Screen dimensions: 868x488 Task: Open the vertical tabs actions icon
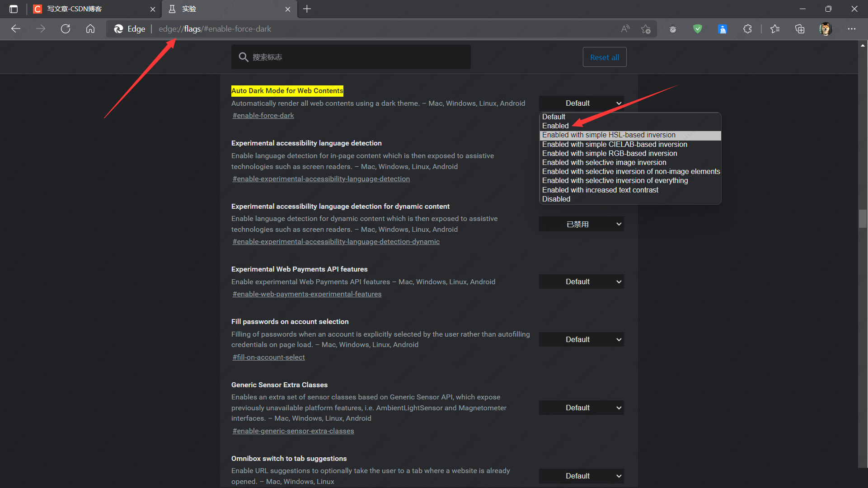14,9
